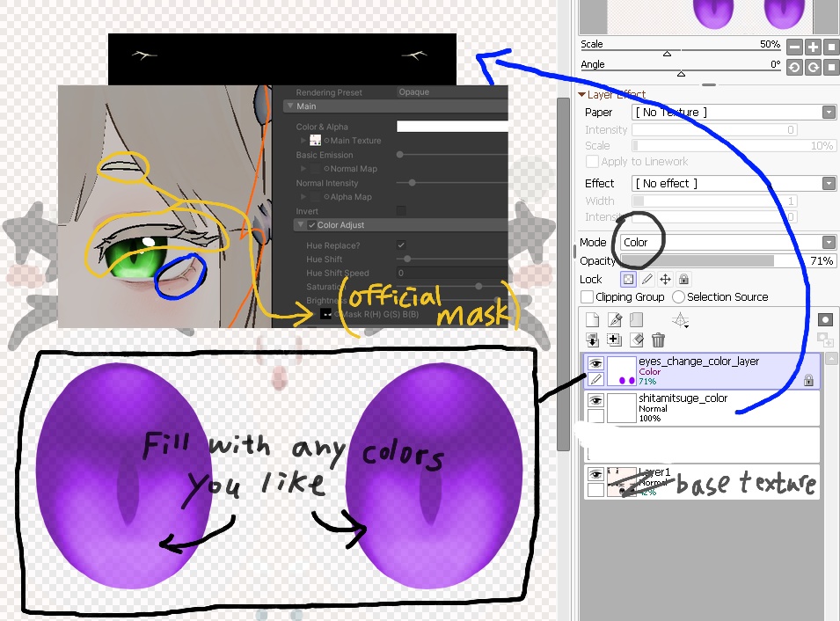This screenshot has width=840, height=621.
Task: Rotate angle counterclockwise with the reset button
Action: click(794, 67)
